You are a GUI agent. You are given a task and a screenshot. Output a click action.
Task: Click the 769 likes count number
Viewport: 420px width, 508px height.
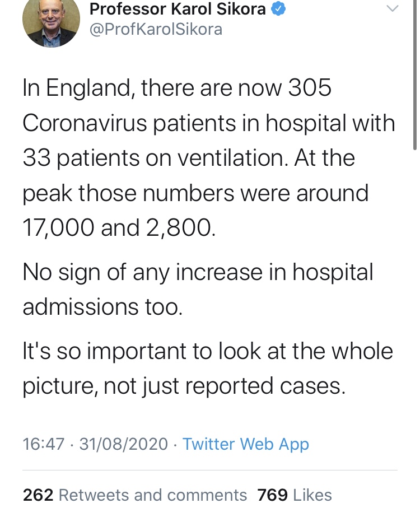[272, 495]
